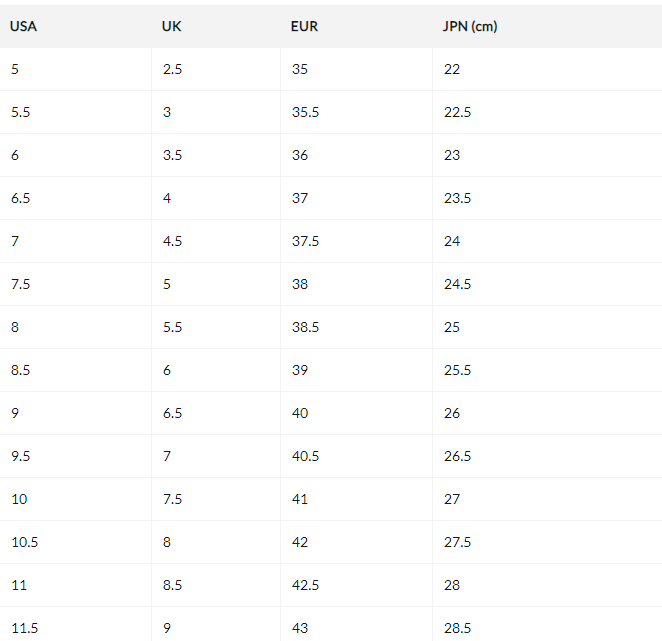The width and height of the screenshot is (662, 641).
Task: Select the USA 7.5 cell
Action: (21, 284)
